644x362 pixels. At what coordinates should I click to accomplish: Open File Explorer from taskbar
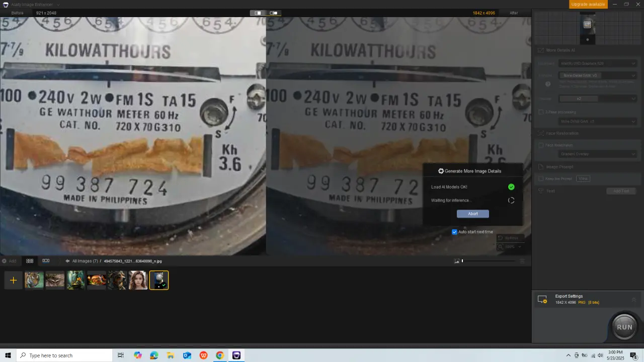coord(171,355)
